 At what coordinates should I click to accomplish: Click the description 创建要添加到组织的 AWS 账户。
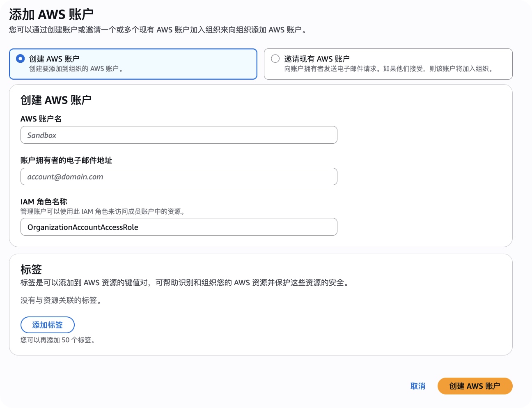pyautogui.click(x=76, y=69)
